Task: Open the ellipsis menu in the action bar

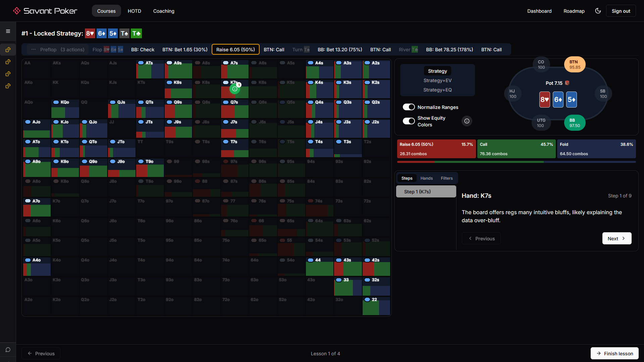Action: [x=33, y=49]
